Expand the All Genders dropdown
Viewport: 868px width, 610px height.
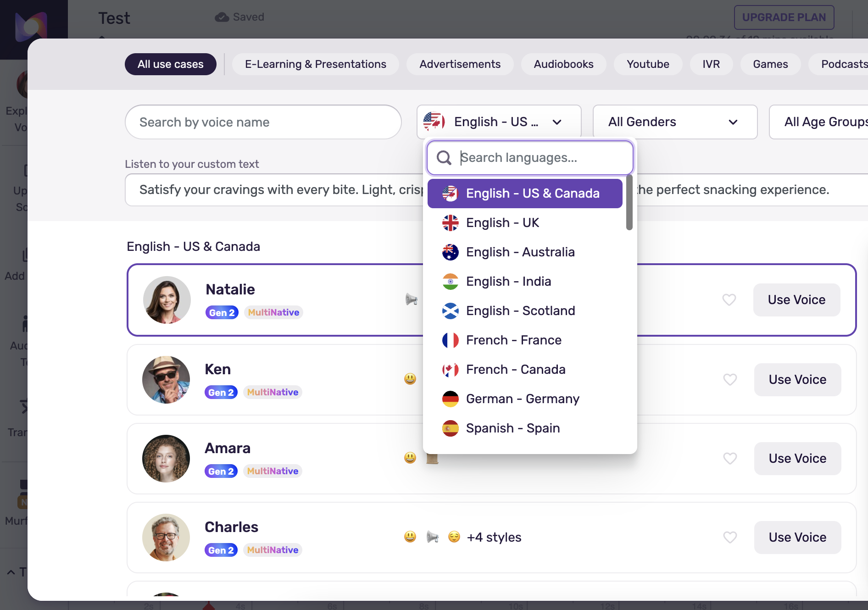(x=674, y=122)
